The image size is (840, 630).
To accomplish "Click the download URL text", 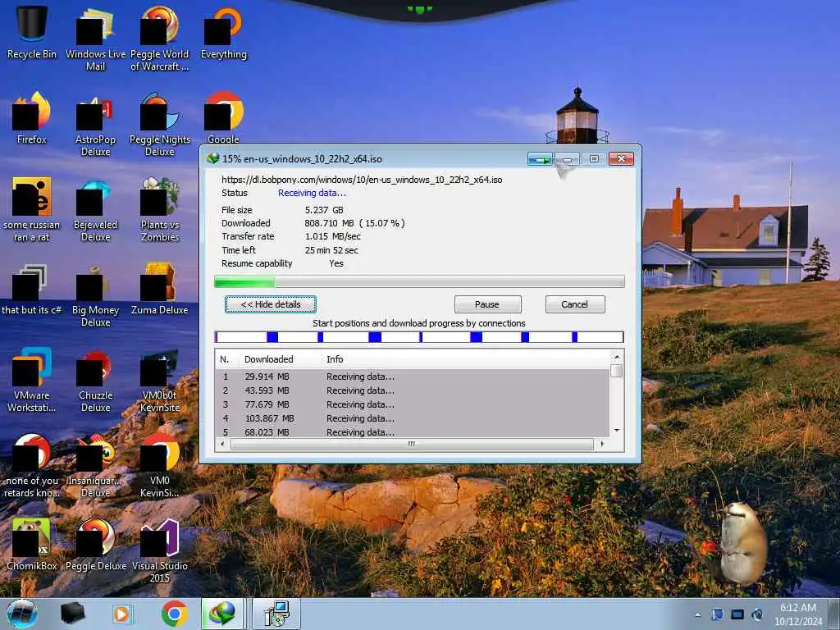I will (x=362, y=180).
